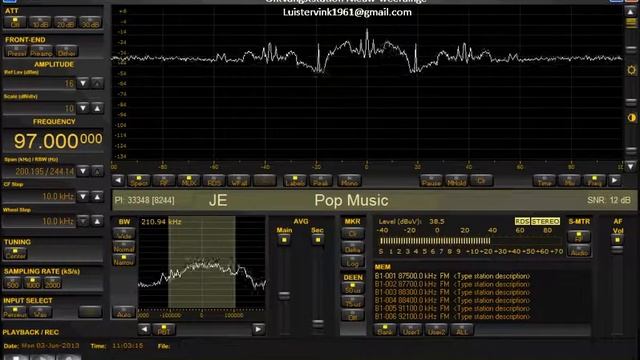Toggle the Mono button
The image size is (640, 360).
point(350,181)
